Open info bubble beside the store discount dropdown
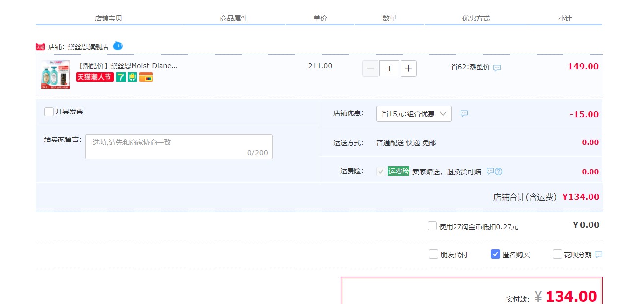The image size is (644, 304). (x=464, y=113)
